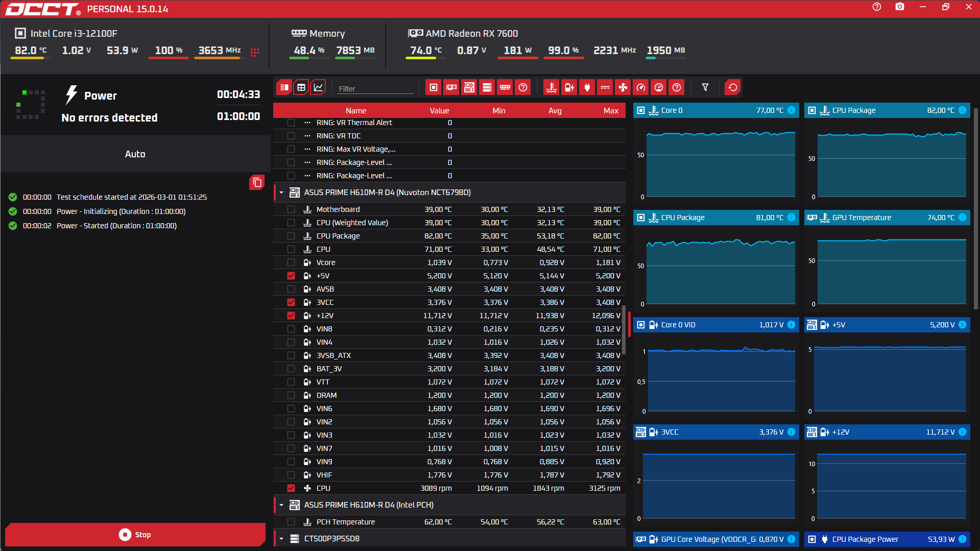Viewport: 980px width, 551px height.
Task: Open info for the 3VCC graph
Action: (791, 432)
